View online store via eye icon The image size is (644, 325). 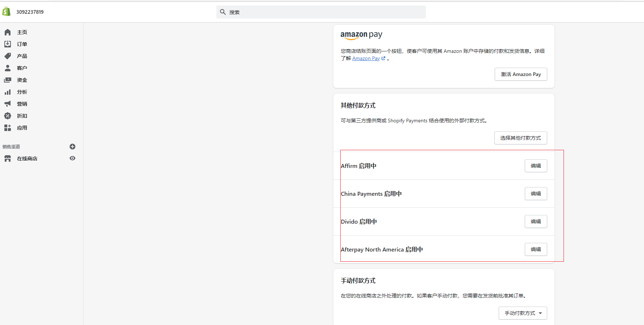coord(72,158)
